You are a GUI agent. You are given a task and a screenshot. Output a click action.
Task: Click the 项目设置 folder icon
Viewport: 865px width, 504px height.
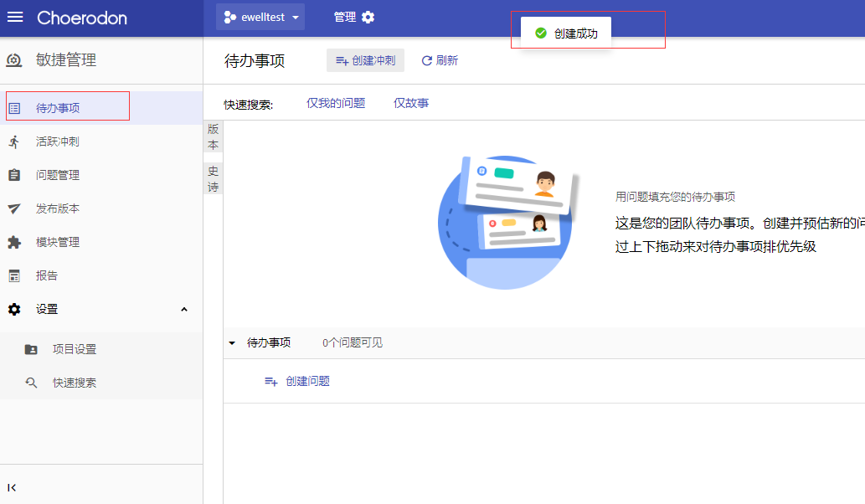[31, 350]
